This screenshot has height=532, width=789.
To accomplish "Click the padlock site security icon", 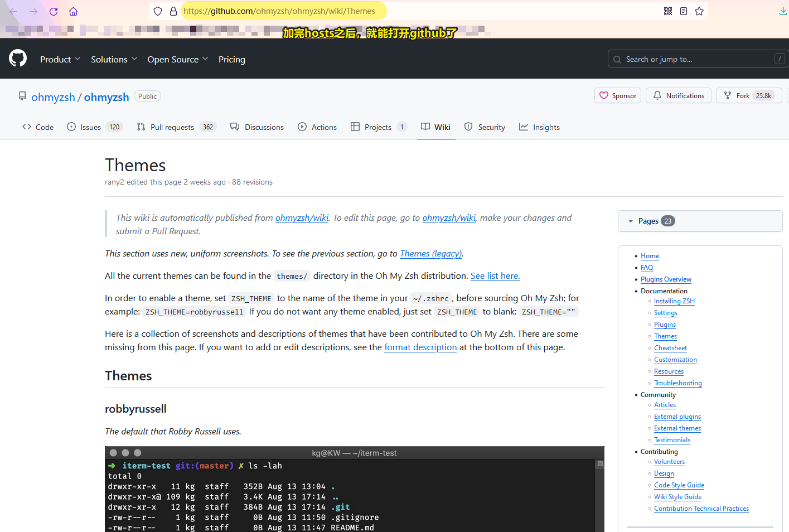I will tap(173, 11).
